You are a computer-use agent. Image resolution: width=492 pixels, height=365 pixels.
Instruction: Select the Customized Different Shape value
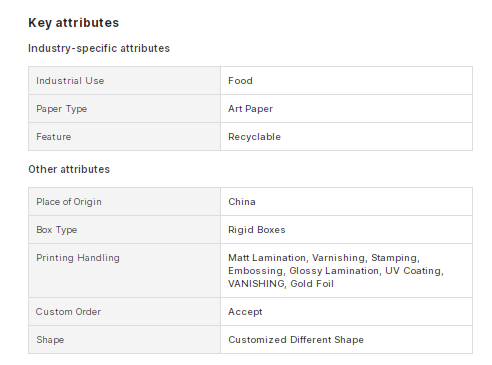(x=296, y=340)
